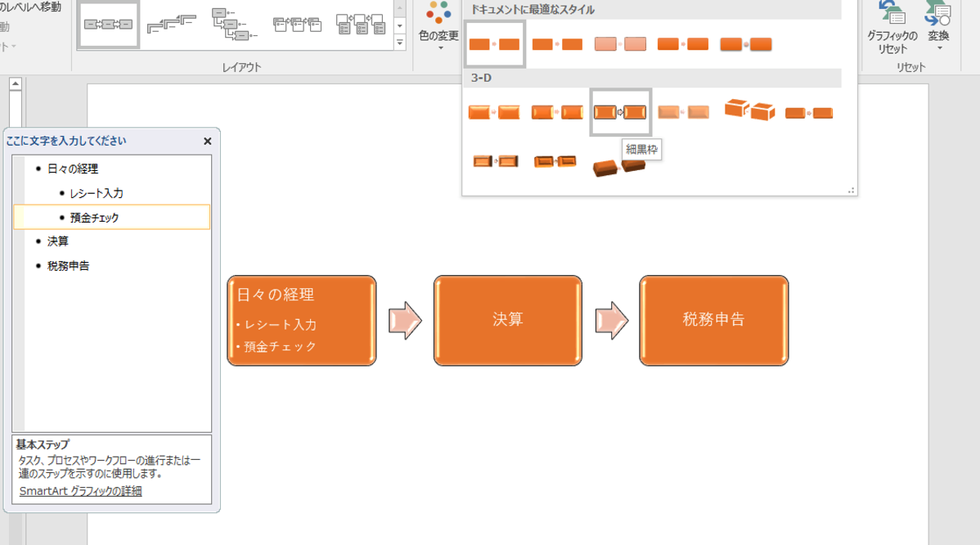Apply the first 3-D style thumbnail
980x545 pixels.
point(494,112)
